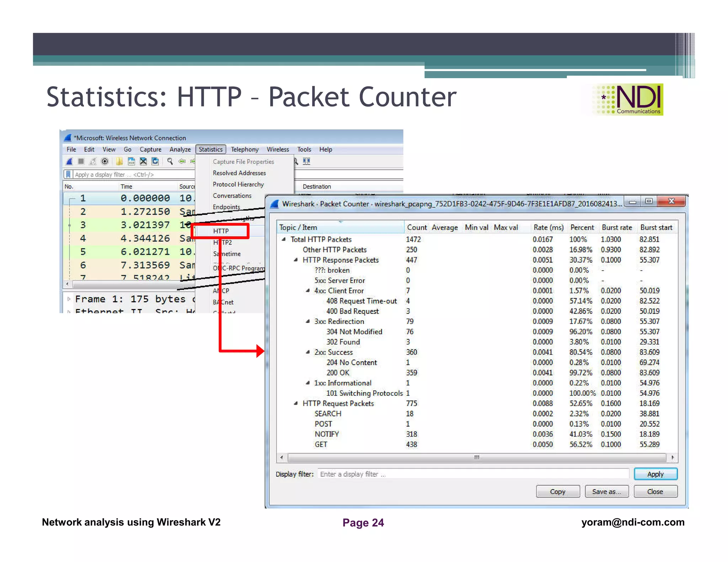Select the 408 Request Time-out row

pyautogui.click(x=476, y=301)
